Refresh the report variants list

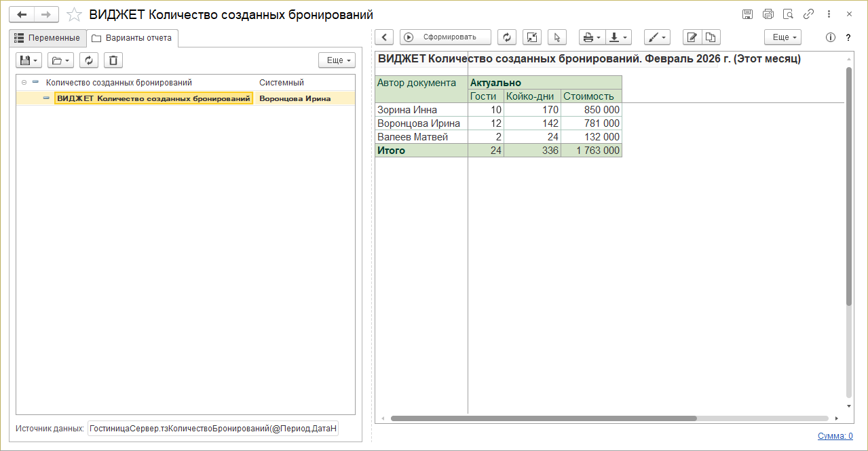[x=89, y=60]
